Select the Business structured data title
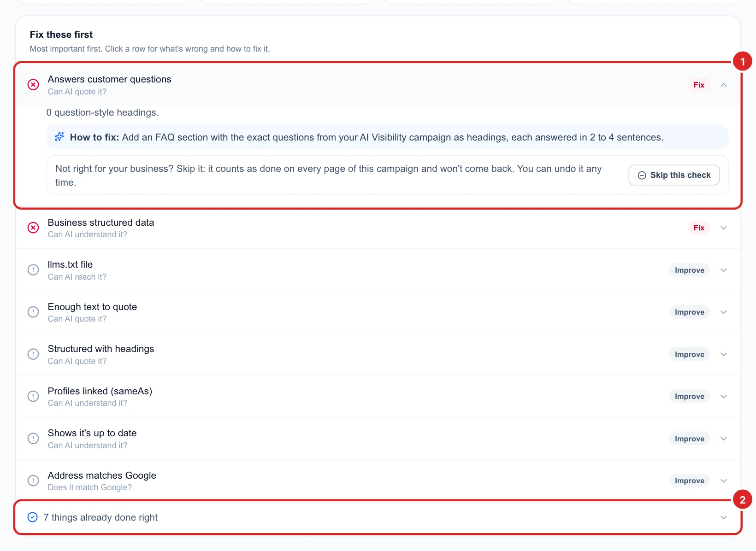 point(101,223)
